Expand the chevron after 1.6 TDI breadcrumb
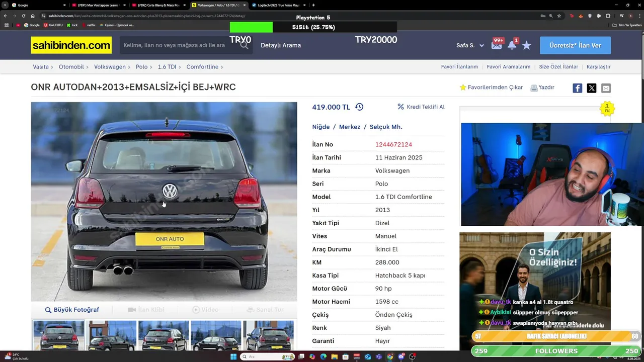This screenshot has width=644, height=362. (x=180, y=67)
